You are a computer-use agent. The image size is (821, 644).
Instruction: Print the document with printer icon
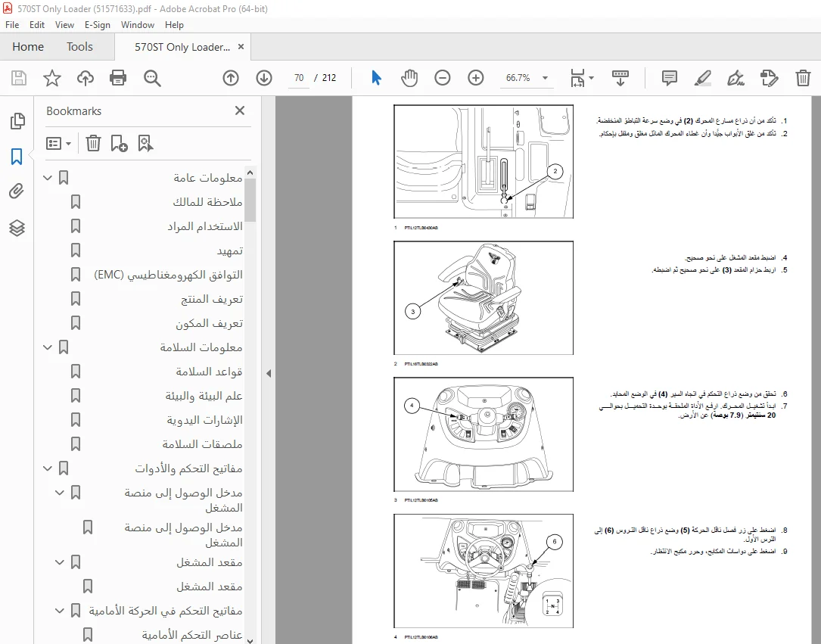point(118,78)
